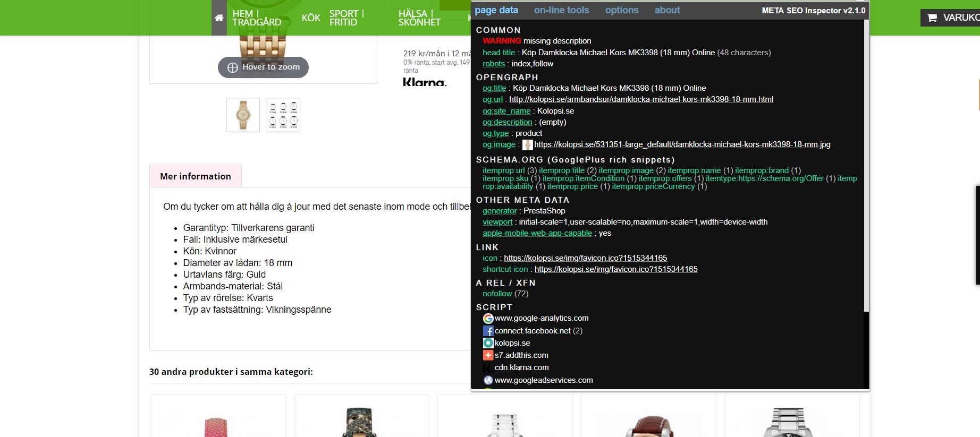The height and width of the screenshot is (437, 980).
Task: Click the favicon icon link URL
Action: [585, 258]
